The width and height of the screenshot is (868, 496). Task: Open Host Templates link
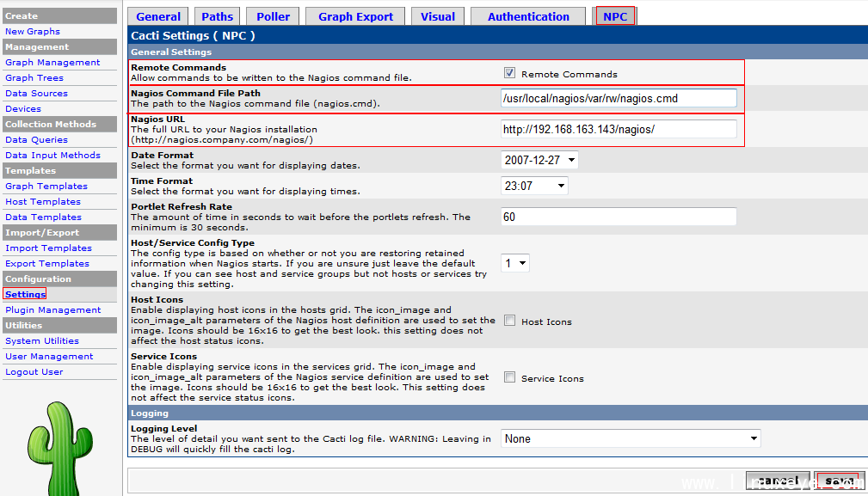[43, 202]
